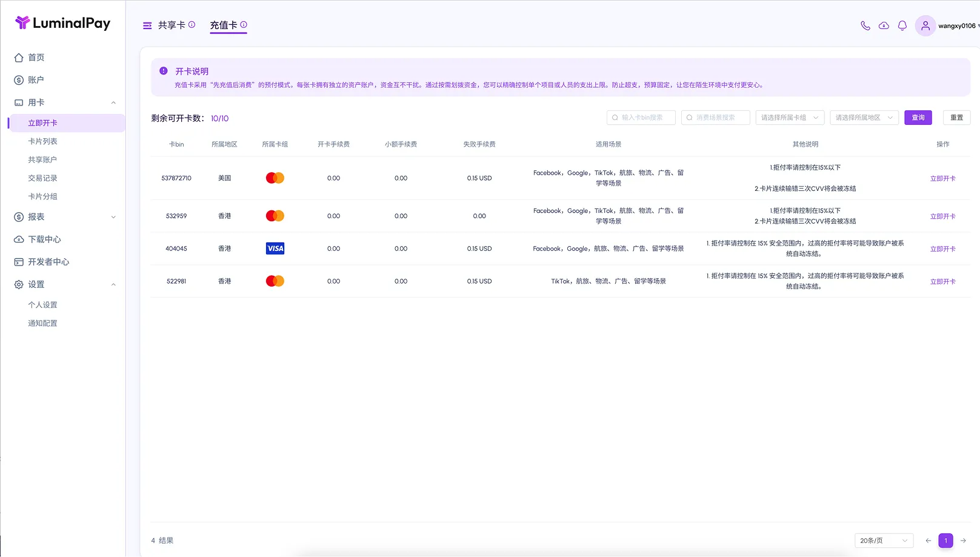Open the 20条/页 page size dropdown
The image size is (980, 557).
[x=884, y=541]
